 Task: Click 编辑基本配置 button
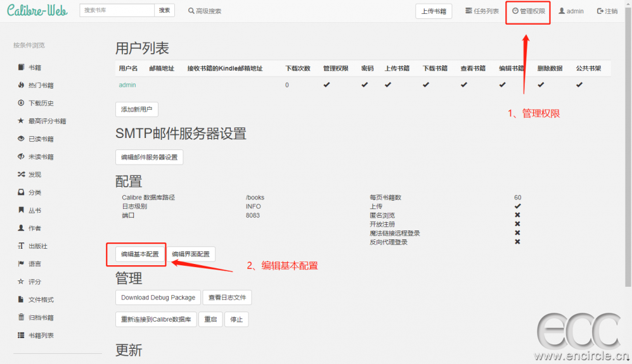140,254
